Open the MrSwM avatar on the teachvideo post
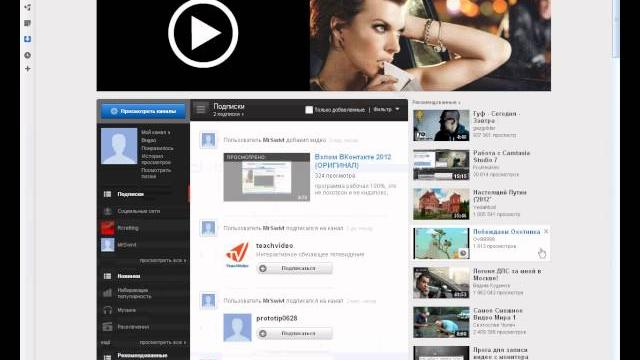Image resolution: width=640 pixels, height=360 pixels. (208, 228)
